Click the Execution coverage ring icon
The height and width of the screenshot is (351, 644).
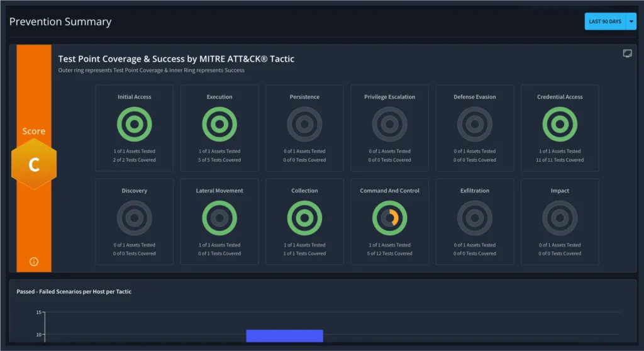pyautogui.click(x=219, y=125)
